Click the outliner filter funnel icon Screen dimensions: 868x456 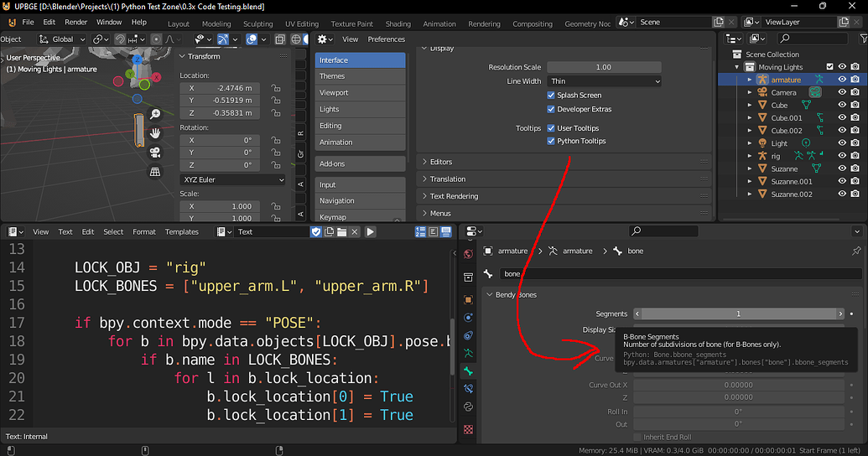coord(863,39)
